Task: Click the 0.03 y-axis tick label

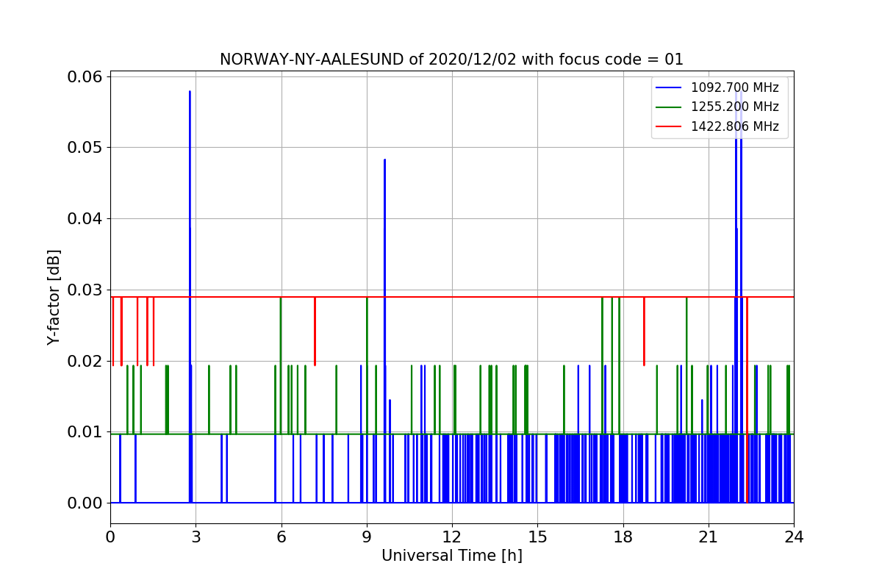Action: [83, 290]
